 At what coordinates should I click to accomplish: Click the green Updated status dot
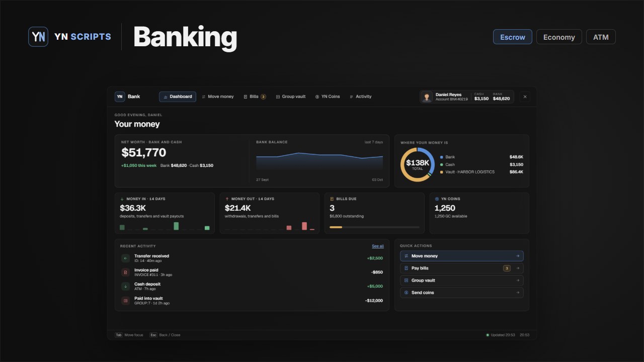point(488,335)
